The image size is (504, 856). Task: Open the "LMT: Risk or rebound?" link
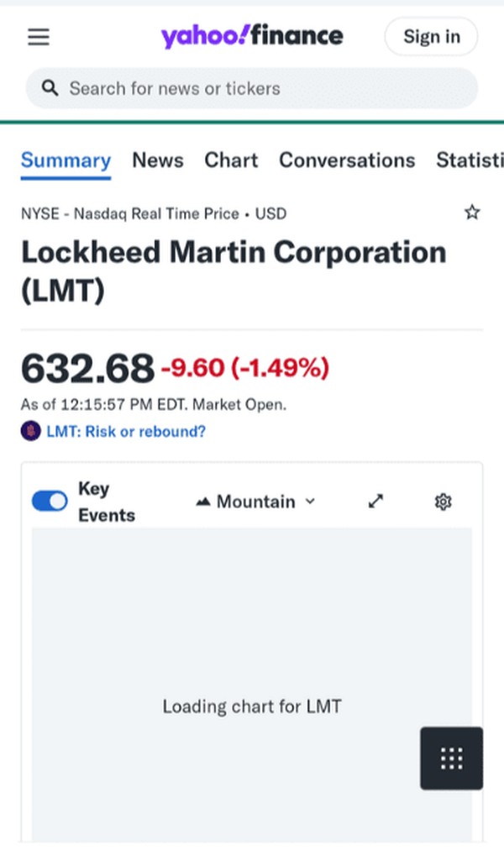point(126,432)
